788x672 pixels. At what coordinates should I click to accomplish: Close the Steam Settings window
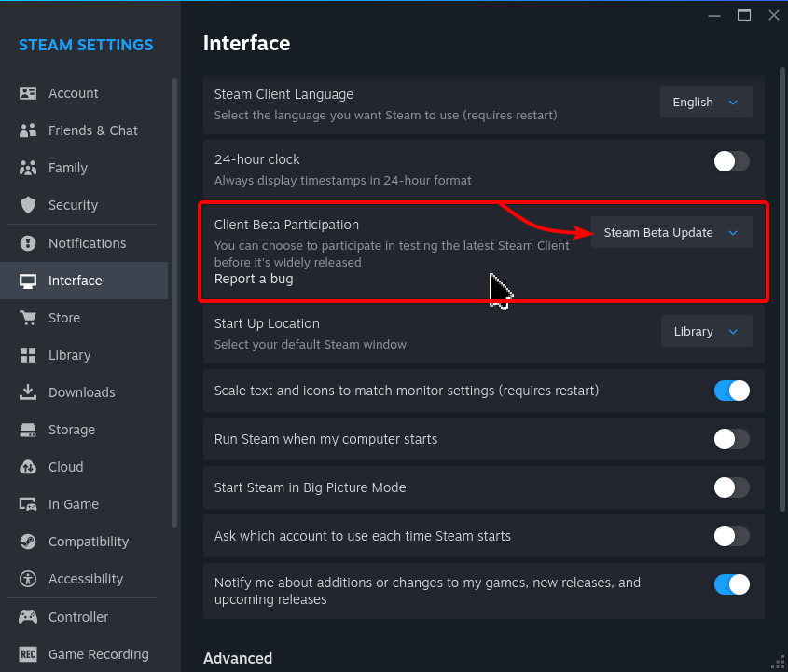[774, 15]
